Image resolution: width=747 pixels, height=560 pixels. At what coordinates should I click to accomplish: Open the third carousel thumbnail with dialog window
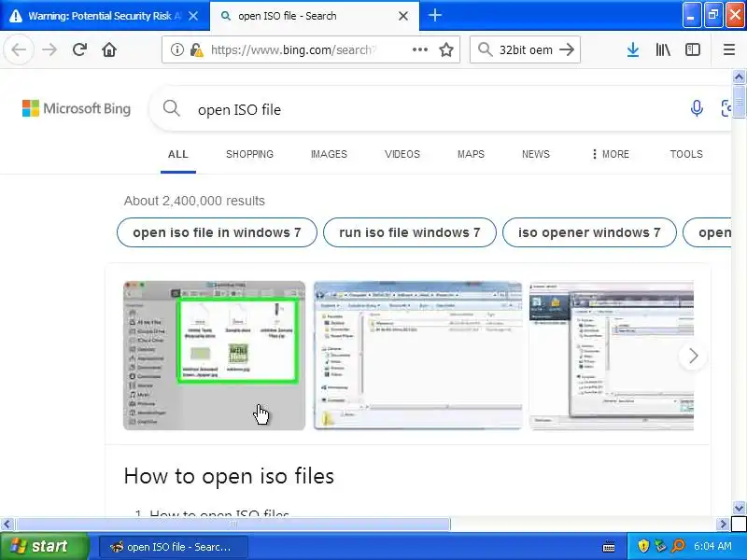coord(612,356)
